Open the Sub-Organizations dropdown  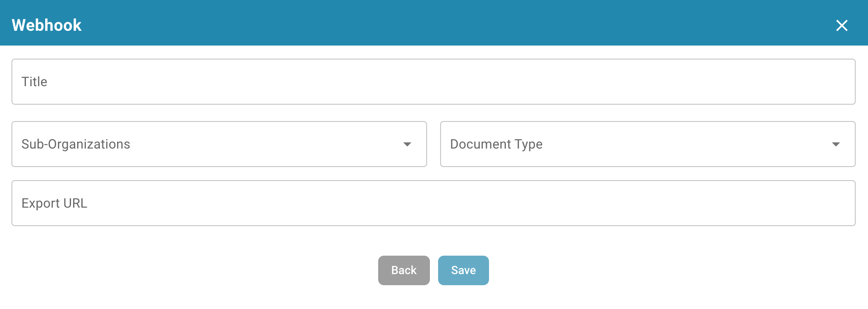pos(219,144)
